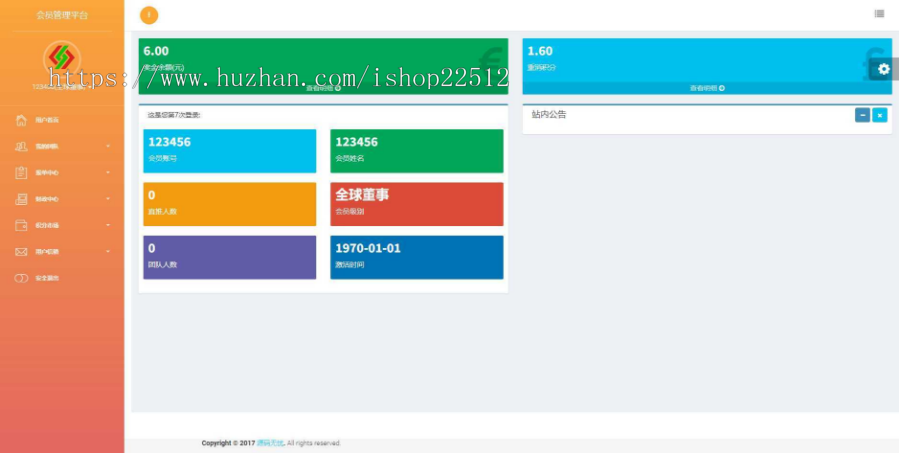Viewport: 900px width, 453px height.
Task: Click the 第7次登录 login count text
Action: click(174, 115)
